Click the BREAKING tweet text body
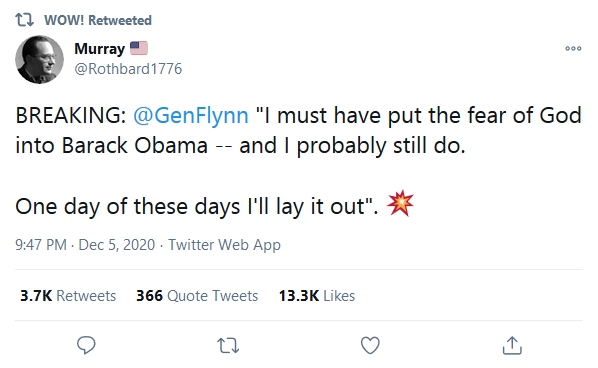The image size is (598, 368). point(298,161)
